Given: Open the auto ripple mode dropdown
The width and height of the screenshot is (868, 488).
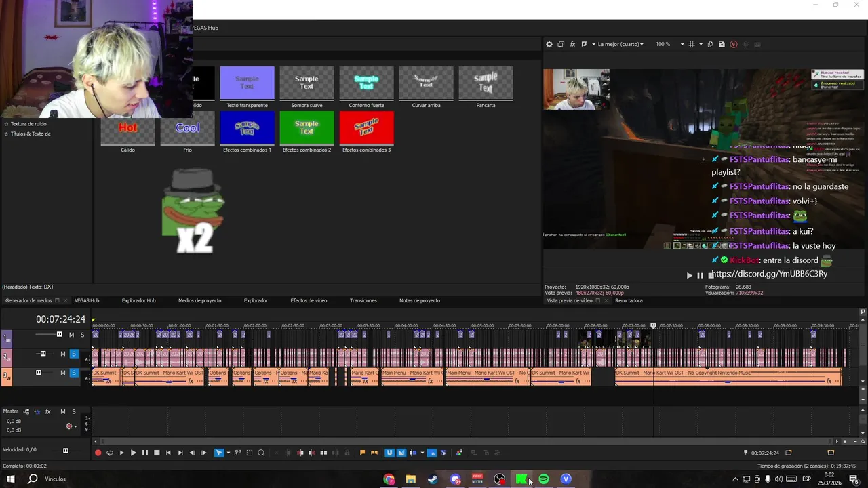Looking at the screenshot, I should click(x=422, y=453).
